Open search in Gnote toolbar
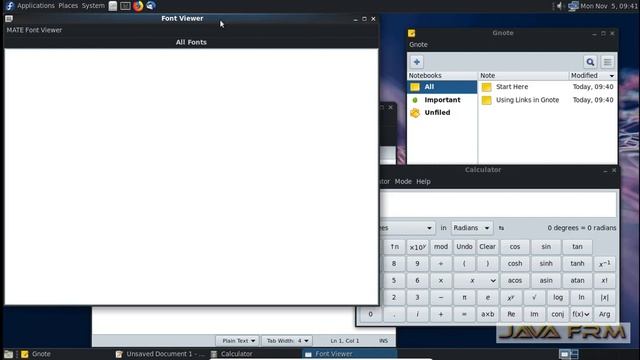The image size is (640, 360). pyautogui.click(x=590, y=62)
